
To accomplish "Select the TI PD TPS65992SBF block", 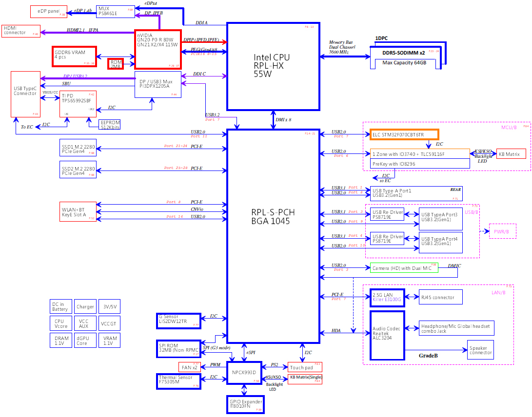I will tap(78, 104).
